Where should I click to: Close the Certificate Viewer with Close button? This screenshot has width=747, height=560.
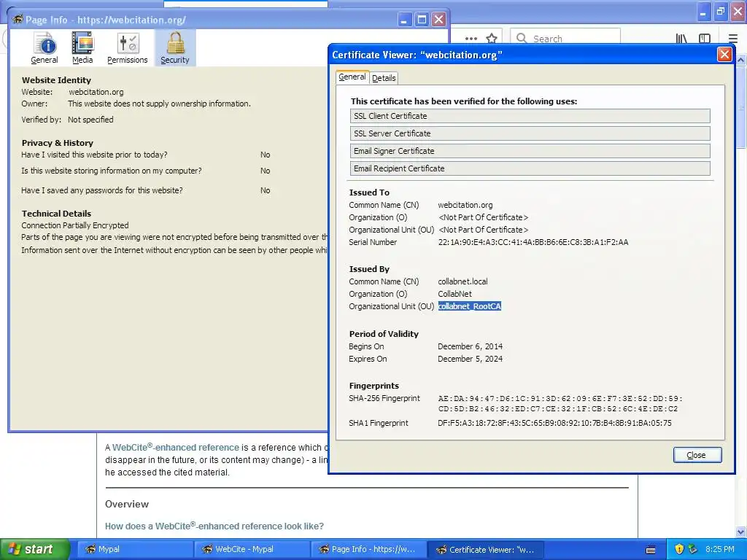coord(697,455)
